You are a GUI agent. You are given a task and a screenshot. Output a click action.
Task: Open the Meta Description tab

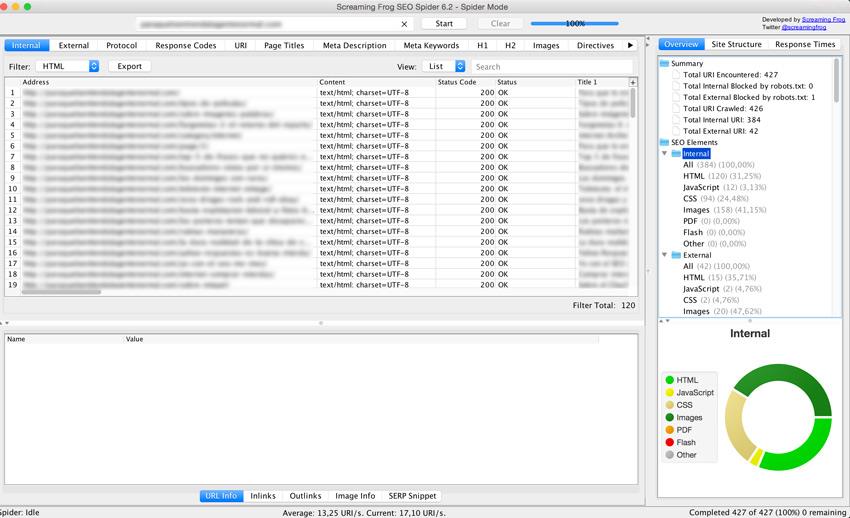355,46
